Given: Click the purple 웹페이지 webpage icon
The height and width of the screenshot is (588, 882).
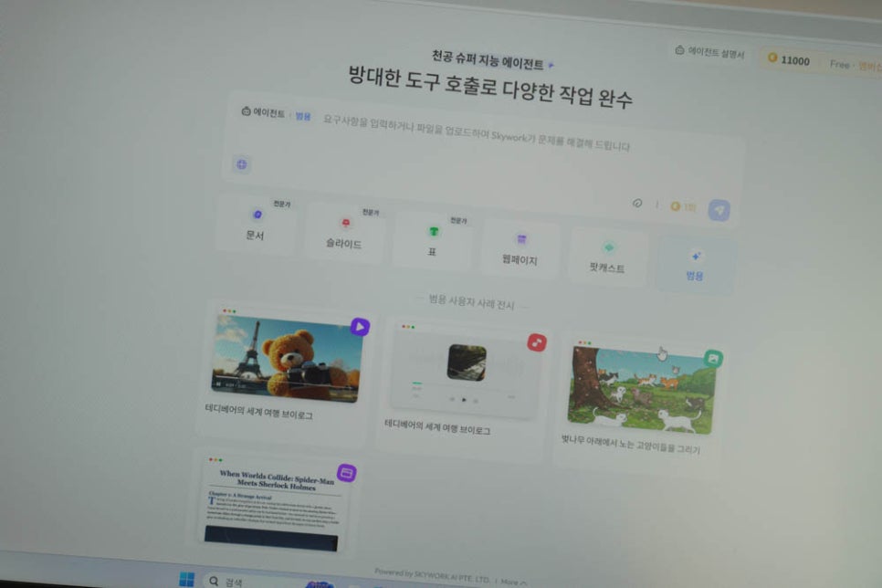Looking at the screenshot, I should tap(521, 239).
